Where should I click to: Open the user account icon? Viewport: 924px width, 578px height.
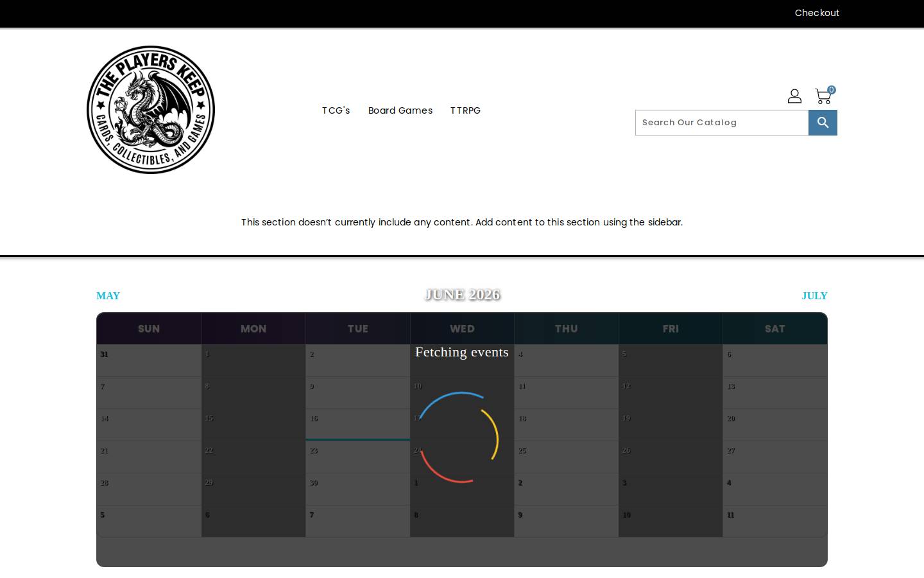click(x=794, y=96)
